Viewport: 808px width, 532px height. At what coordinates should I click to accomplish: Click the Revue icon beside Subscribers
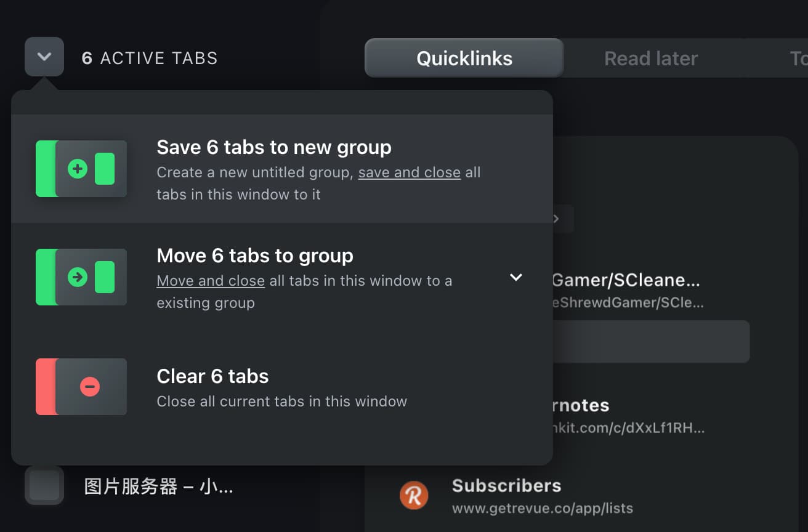pyautogui.click(x=414, y=495)
